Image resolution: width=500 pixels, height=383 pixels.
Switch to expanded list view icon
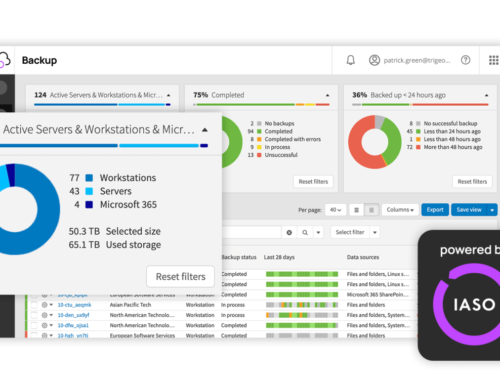pyautogui.click(x=371, y=210)
